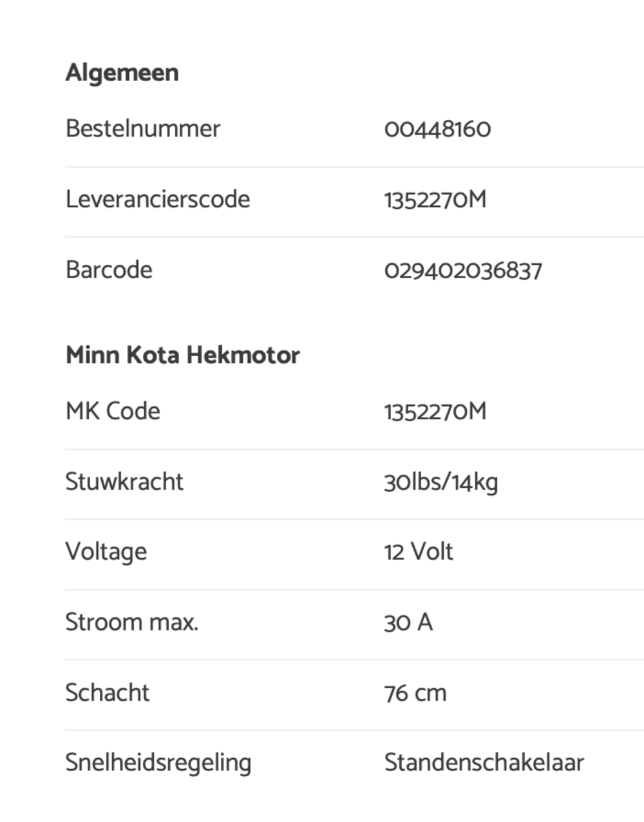Click the Algemeen section heading
The height and width of the screenshot is (822, 644).
click(122, 73)
